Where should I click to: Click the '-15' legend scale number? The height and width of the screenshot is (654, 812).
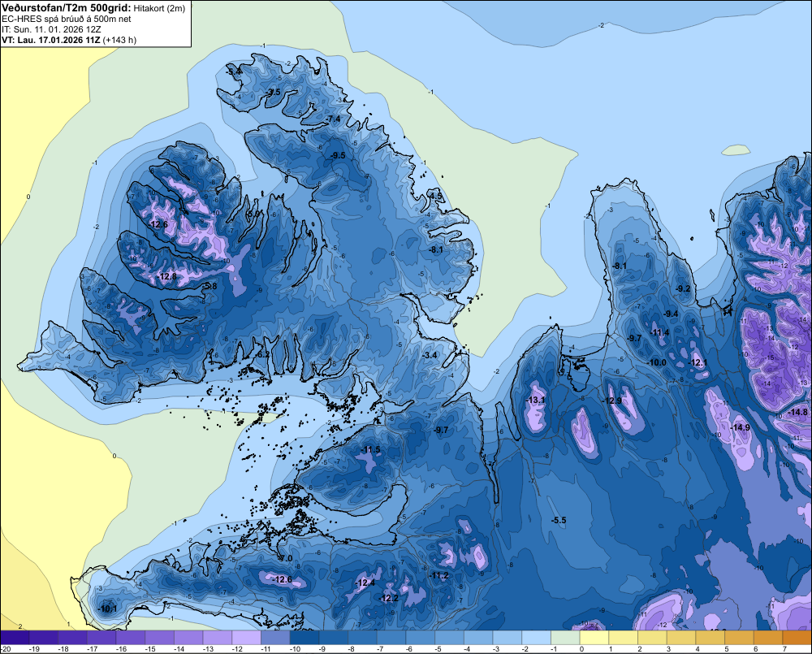point(151,649)
